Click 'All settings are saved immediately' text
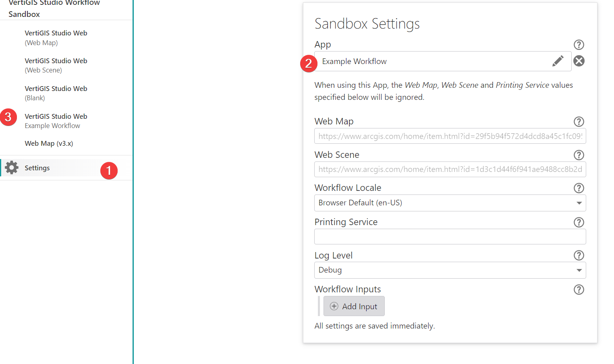The width and height of the screenshot is (614, 364). [375, 326]
